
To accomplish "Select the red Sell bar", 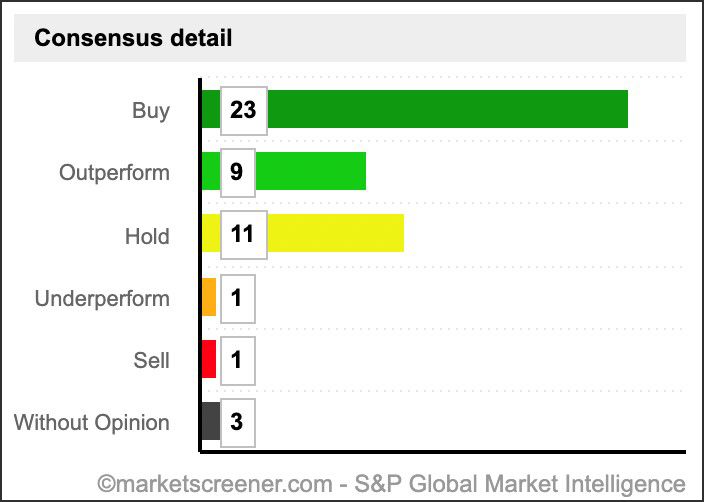I will 209,359.
